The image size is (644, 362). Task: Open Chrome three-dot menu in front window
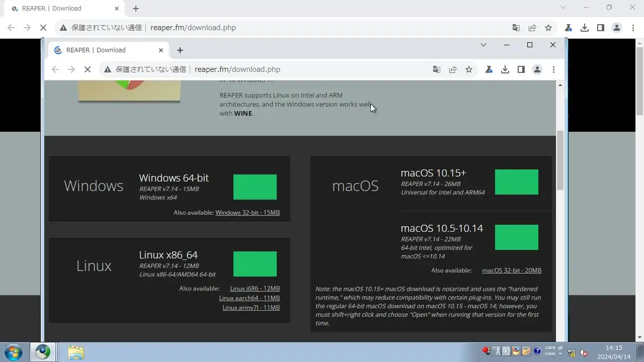553,69
